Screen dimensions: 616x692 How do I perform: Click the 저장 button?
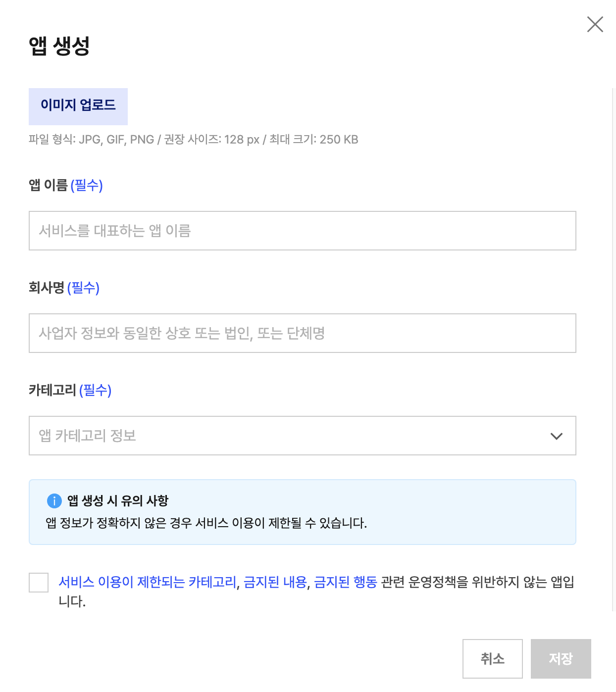[x=561, y=659]
